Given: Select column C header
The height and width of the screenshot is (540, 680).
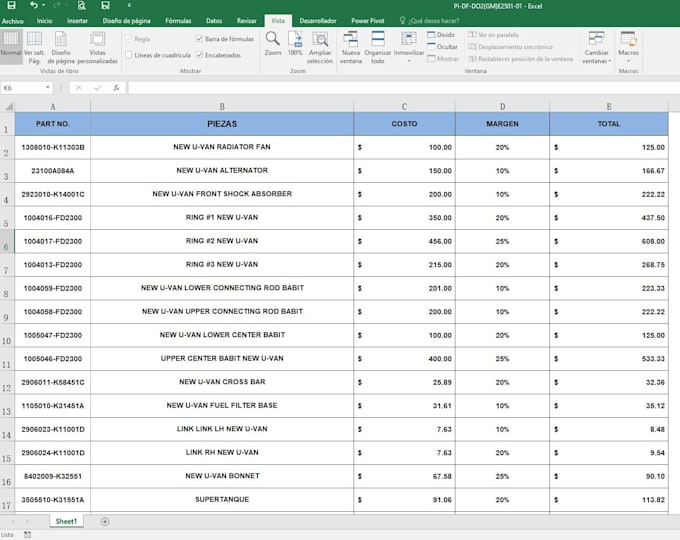Looking at the screenshot, I should click(404, 107).
